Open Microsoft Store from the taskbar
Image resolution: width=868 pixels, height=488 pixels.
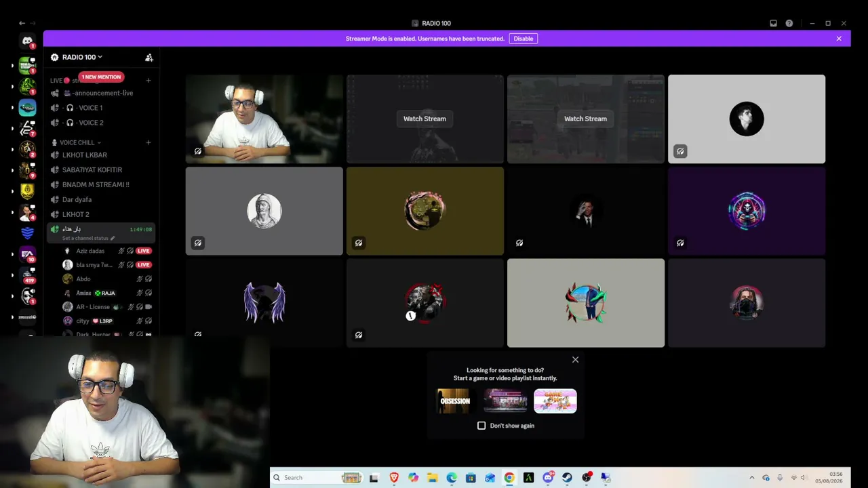(471, 478)
